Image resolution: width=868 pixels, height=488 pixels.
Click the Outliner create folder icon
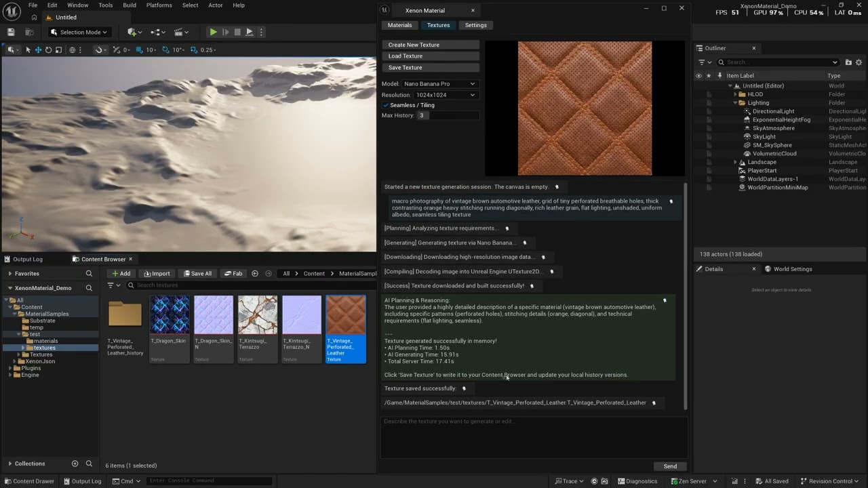[848, 62]
